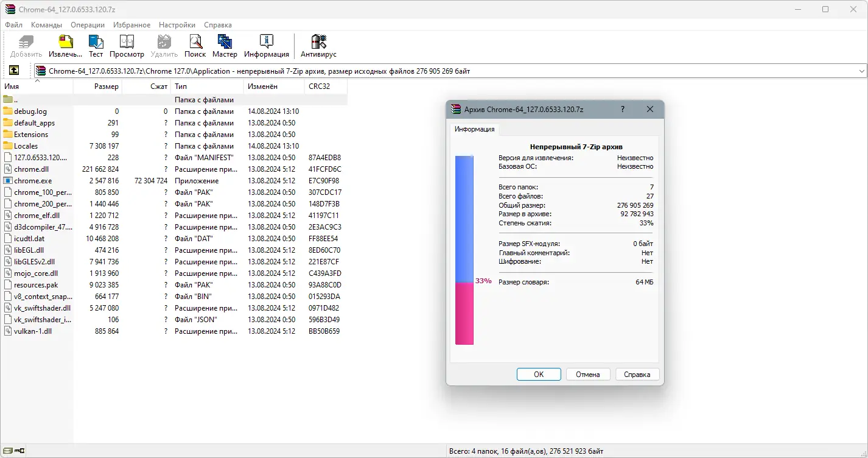The width and height of the screenshot is (868, 458).
Task: Click the Информация toolbar icon
Action: [x=266, y=43]
